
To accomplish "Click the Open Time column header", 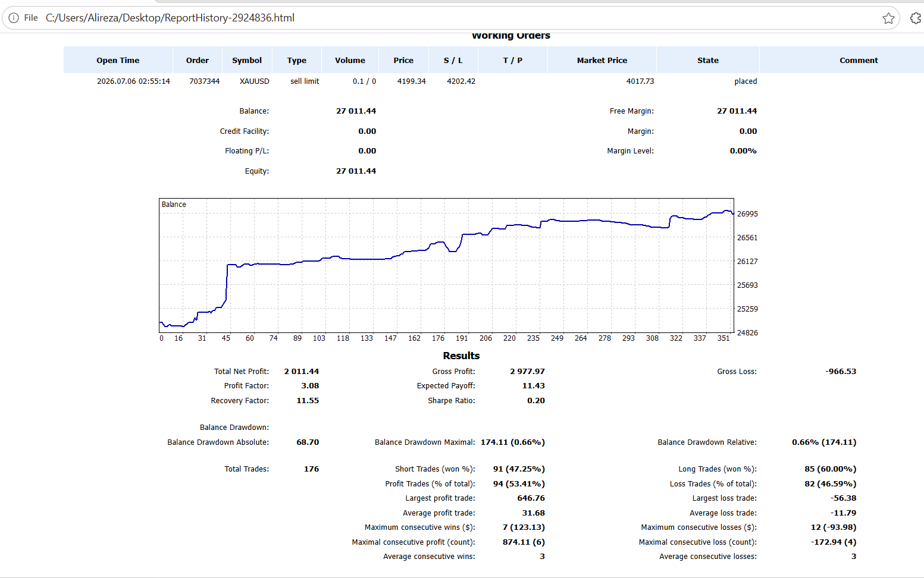I will 118,60.
